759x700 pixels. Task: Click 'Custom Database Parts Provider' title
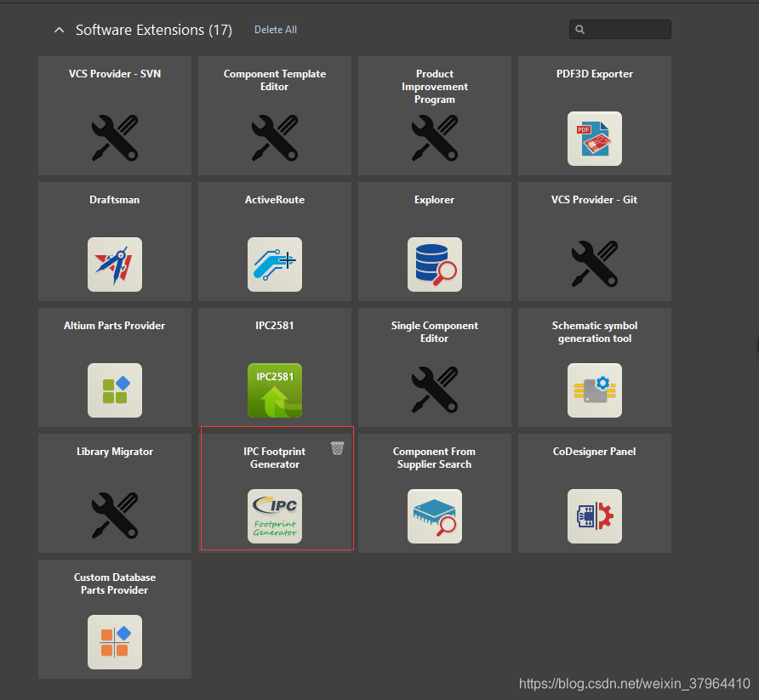pyautogui.click(x=115, y=583)
